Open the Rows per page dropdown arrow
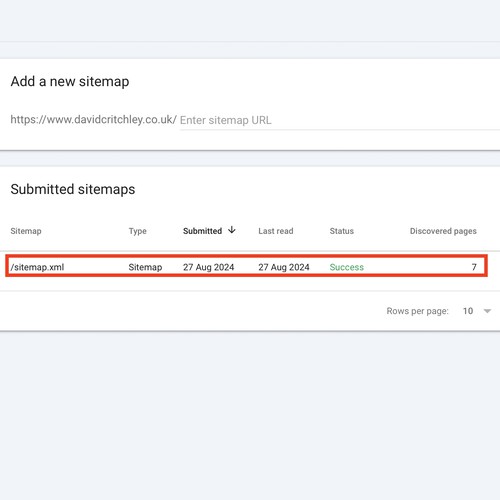 coord(487,311)
